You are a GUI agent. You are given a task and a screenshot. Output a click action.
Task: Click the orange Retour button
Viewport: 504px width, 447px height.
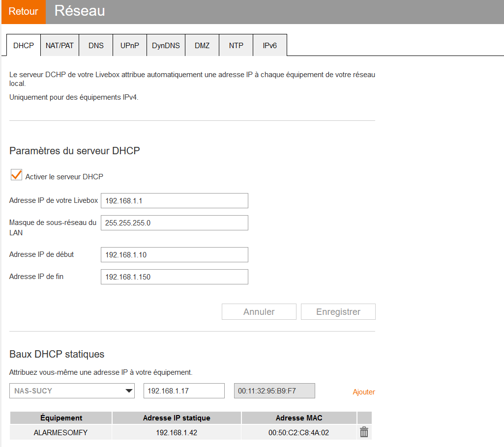(x=23, y=12)
